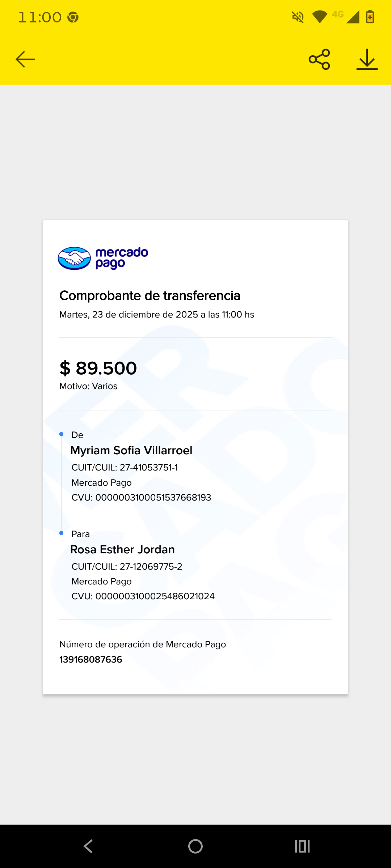Tap the Comprobante de transferencia heading
The image size is (391, 868).
150,295
